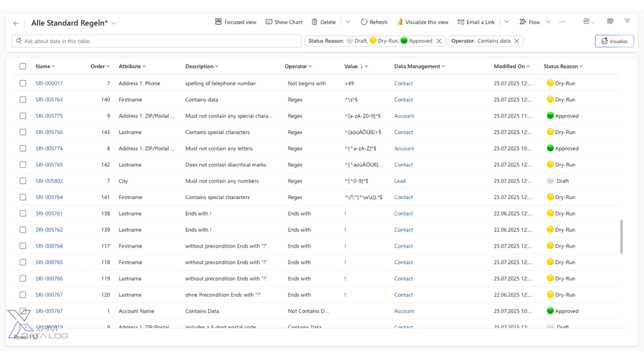Screen dimensions: 644x362
Task: Open record link SRI-005775
Action: coord(49,116)
